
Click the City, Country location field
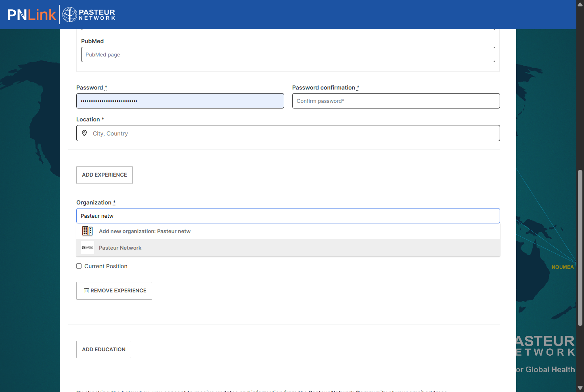pyautogui.click(x=288, y=133)
